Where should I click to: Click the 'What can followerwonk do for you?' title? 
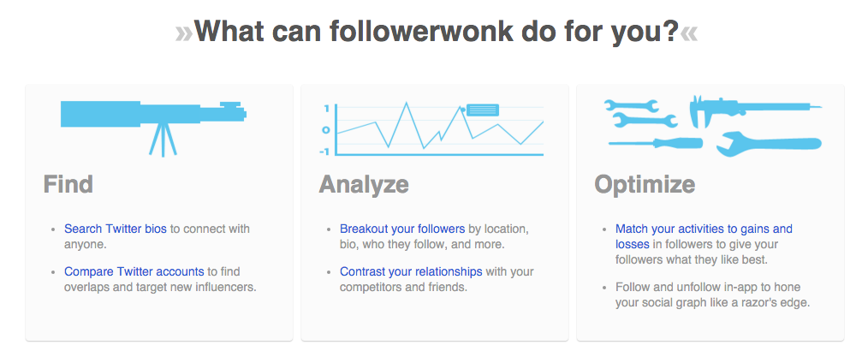click(x=437, y=31)
